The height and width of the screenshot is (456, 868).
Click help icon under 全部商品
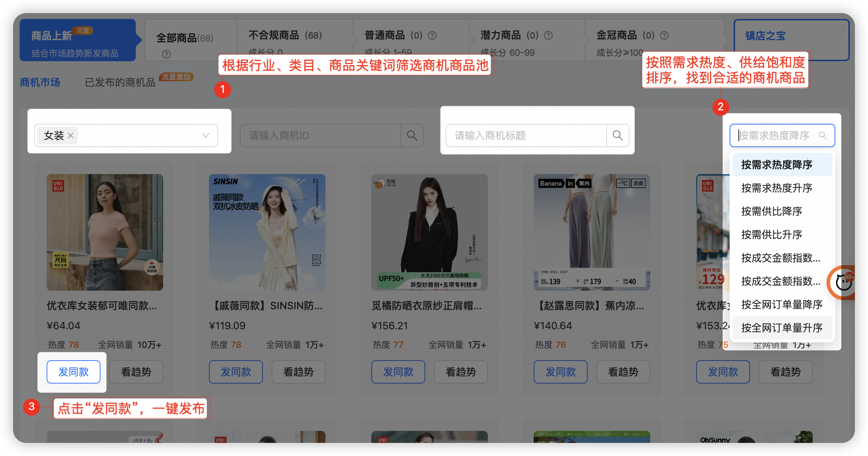click(166, 54)
